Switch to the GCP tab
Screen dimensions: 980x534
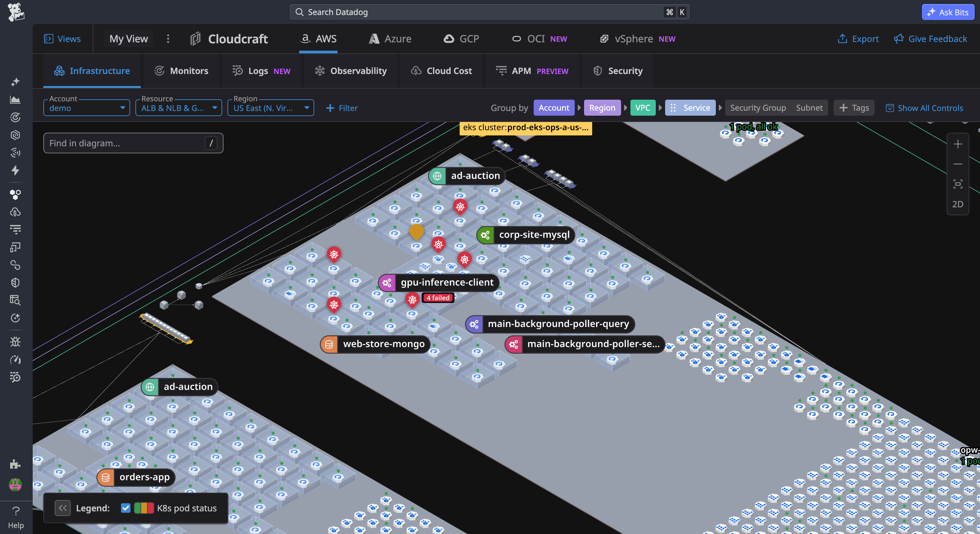pos(461,39)
